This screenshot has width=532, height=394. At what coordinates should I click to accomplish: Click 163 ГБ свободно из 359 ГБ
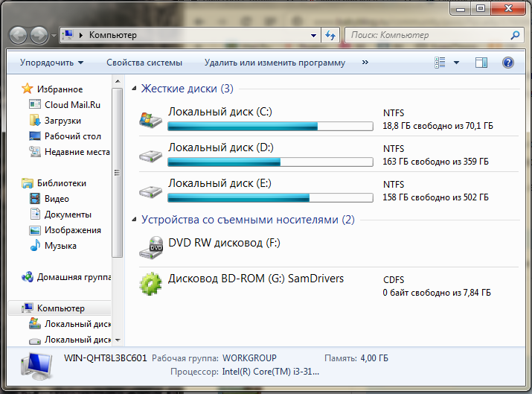pyautogui.click(x=435, y=162)
